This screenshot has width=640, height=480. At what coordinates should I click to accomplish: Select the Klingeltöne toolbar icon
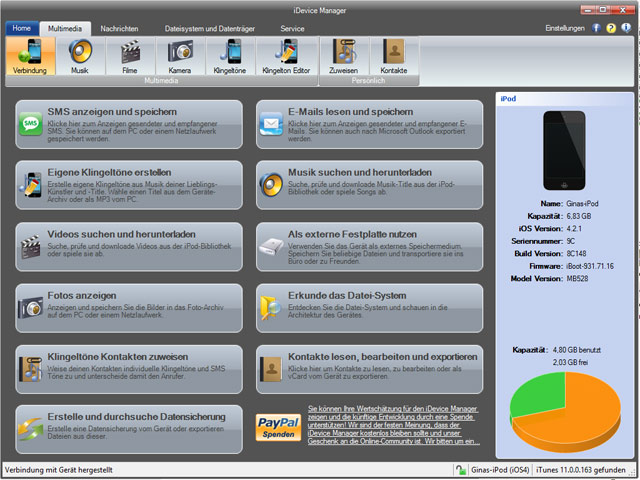coord(230,56)
